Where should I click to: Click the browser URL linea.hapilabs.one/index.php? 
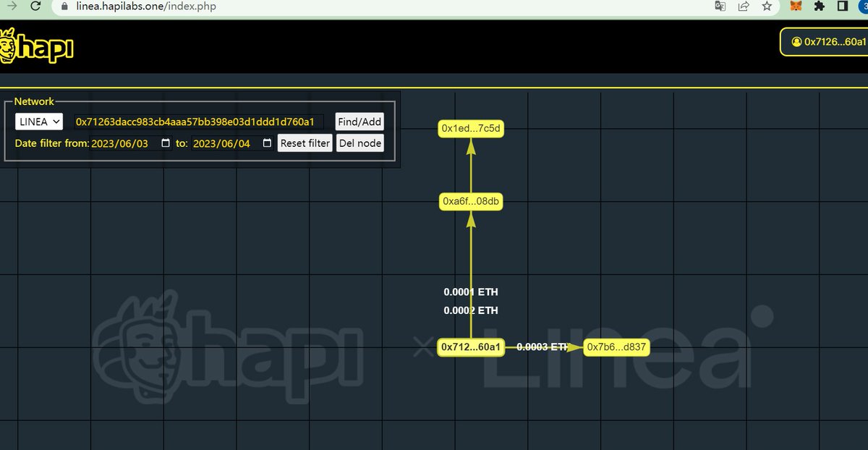point(146,7)
